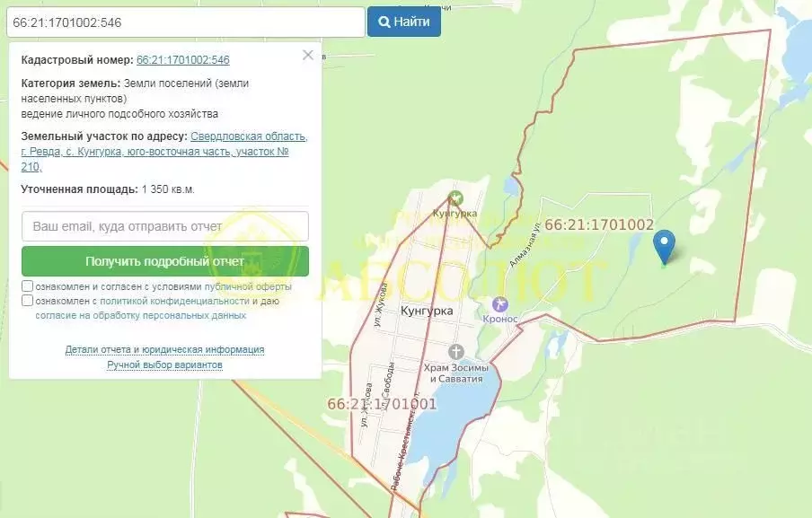Click the 66:21:1701001 cadastral block label
This screenshot has width=812, height=518.
pos(382,404)
